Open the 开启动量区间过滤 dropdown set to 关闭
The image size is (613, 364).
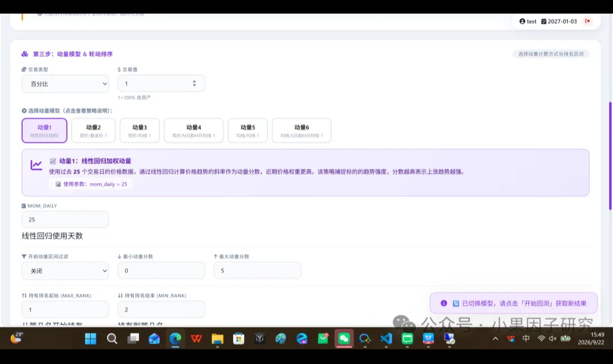[65, 270]
